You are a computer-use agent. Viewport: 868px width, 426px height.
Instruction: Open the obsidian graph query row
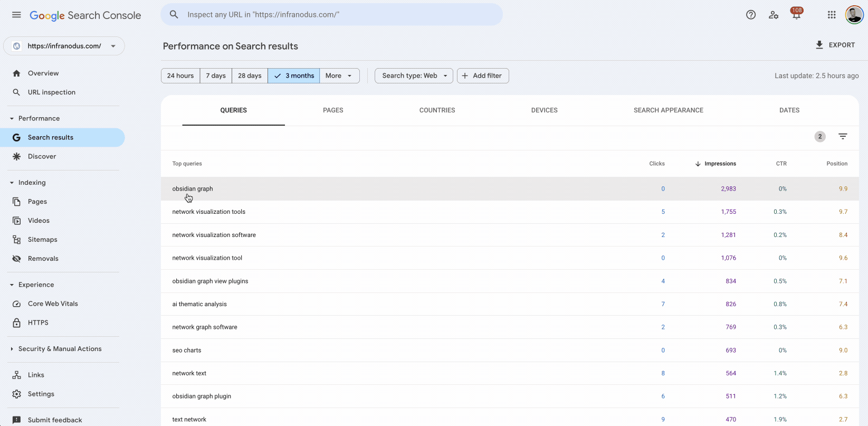pos(510,188)
